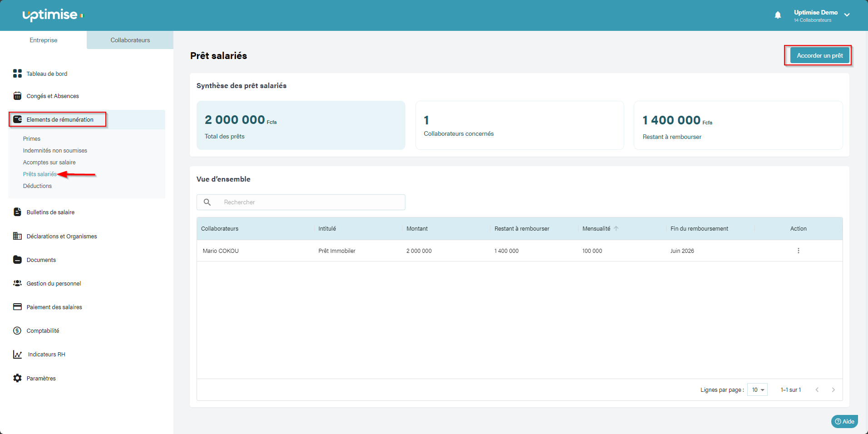Open the three-dot action menu for Mario COKOU
The width and height of the screenshot is (868, 434).
point(798,251)
